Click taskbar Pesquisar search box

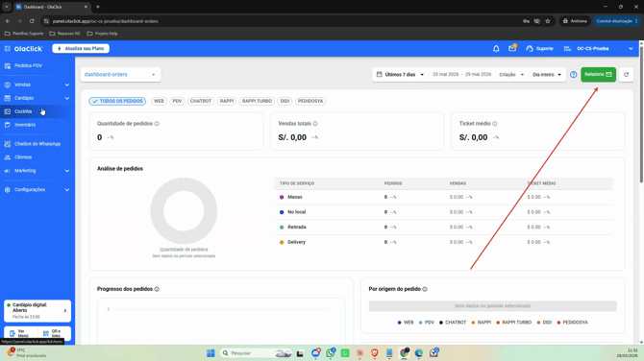tap(257, 353)
